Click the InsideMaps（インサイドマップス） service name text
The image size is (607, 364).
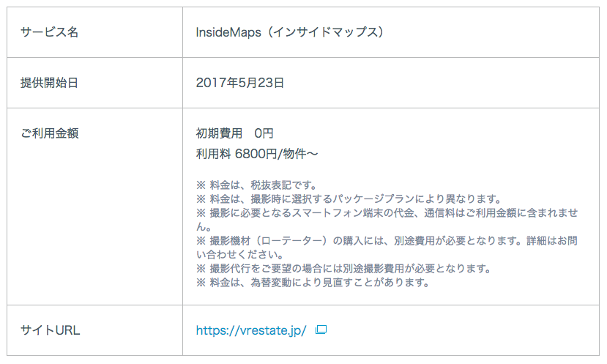click(290, 32)
